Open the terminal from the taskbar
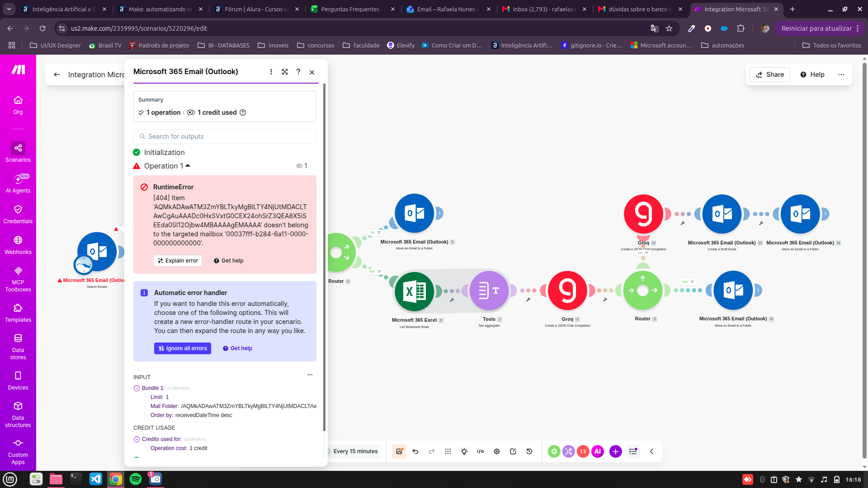Screen dimensions: 868x488 (x=76, y=479)
